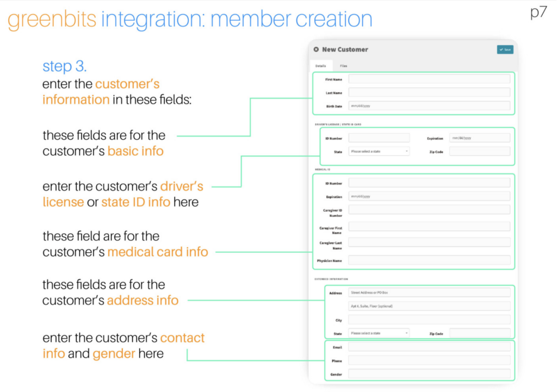557x392 pixels.
Task: Click the "basic info" orange text
Action: pos(135,151)
